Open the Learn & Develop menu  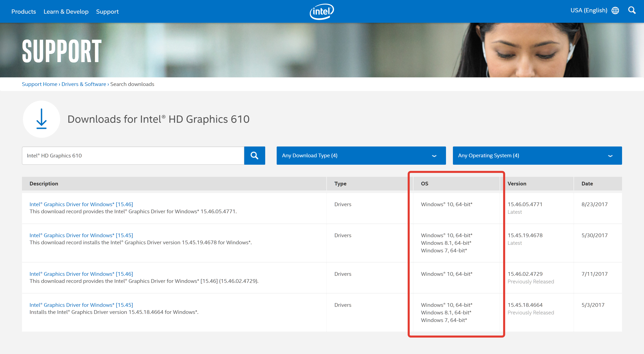tap(66, 12)
